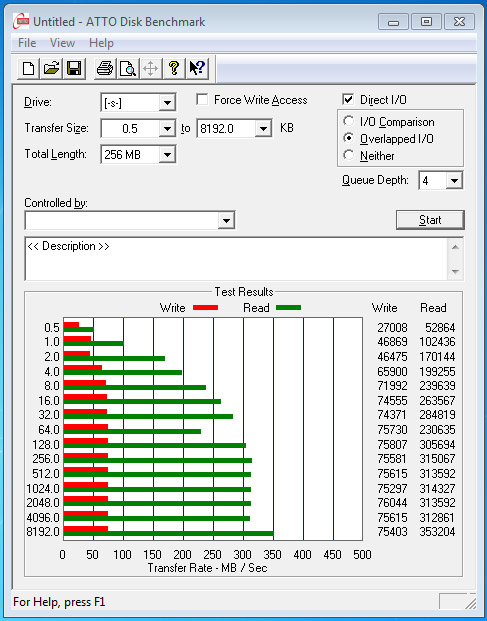Maximize the ATTO Disk Benchmark window
This screenshot has height=621, width=487.
(x=426, y=21)
